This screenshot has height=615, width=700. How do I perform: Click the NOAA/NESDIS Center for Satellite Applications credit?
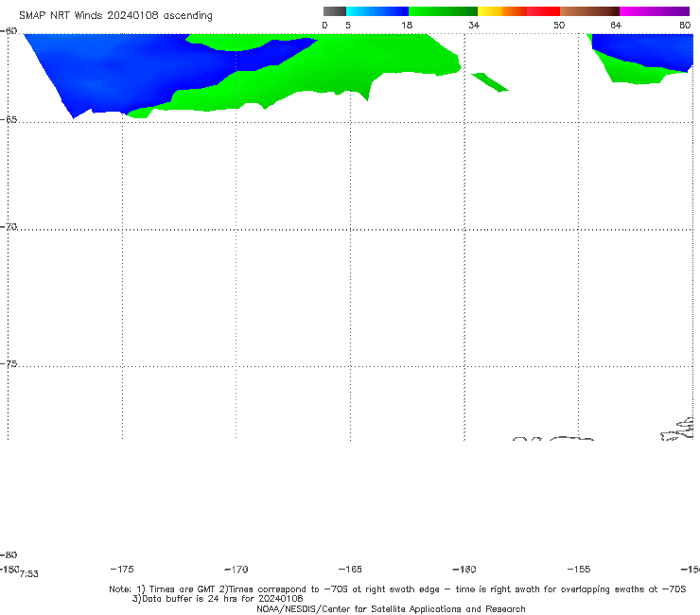391,608
